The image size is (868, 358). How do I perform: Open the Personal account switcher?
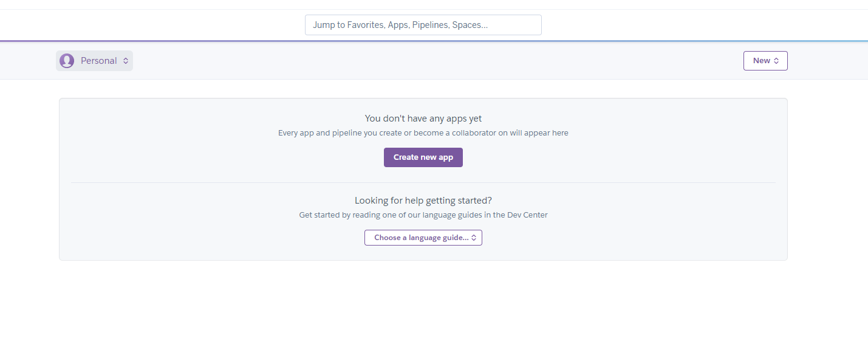94,61
